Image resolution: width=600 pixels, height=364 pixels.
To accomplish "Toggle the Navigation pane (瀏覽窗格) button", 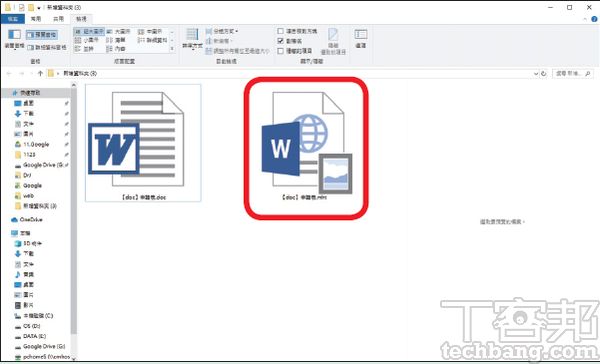I will tap(15, 39).
